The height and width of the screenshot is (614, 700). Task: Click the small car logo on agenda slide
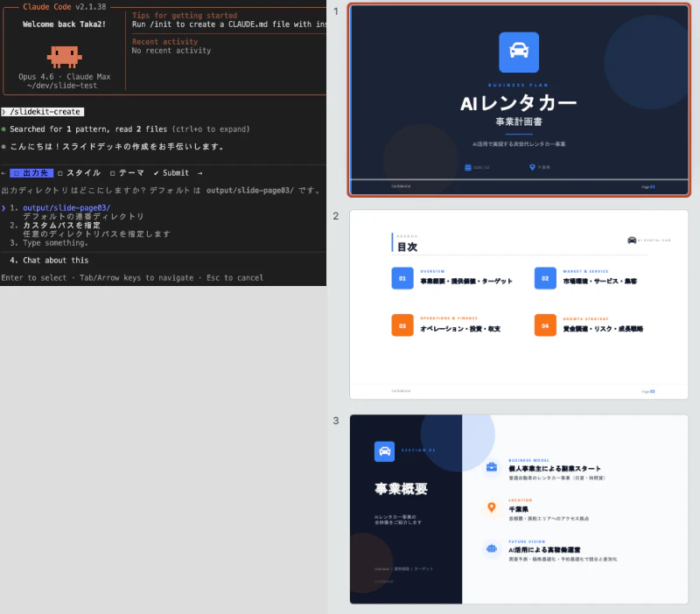(x=632, y=240)
